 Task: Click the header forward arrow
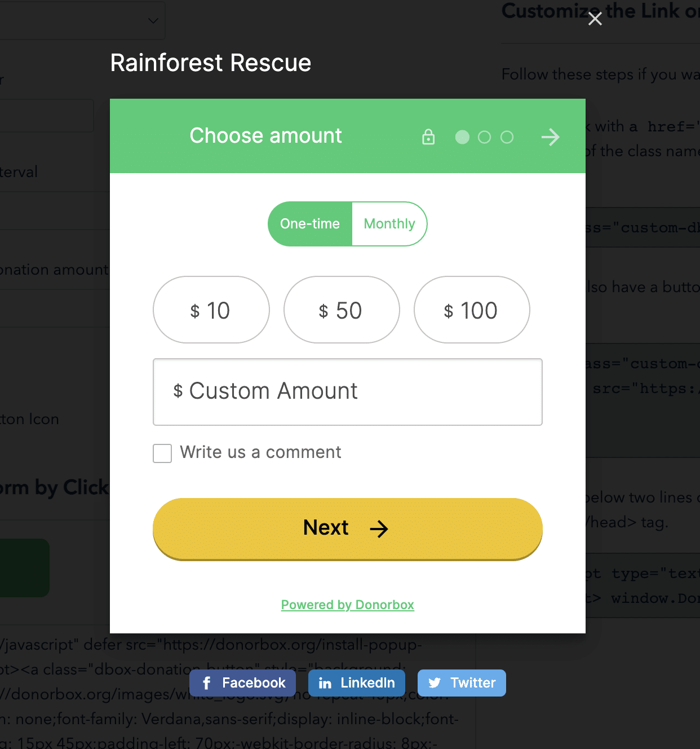tap(550, 137)
